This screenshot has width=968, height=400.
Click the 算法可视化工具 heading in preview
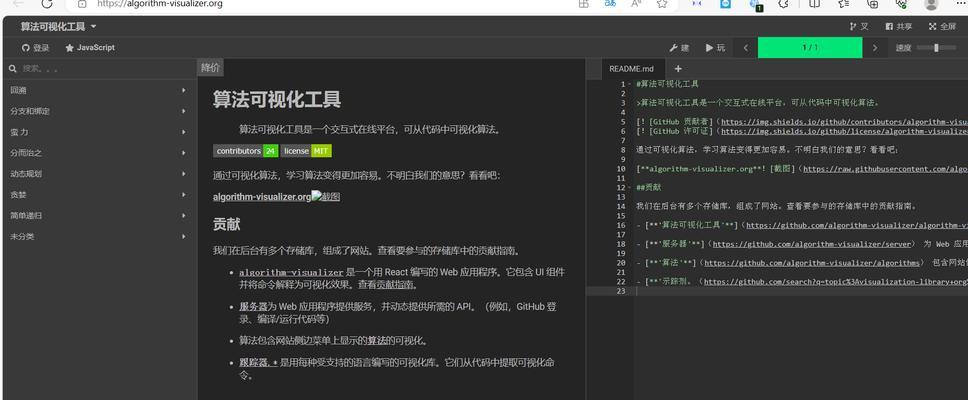coord(277,99)
